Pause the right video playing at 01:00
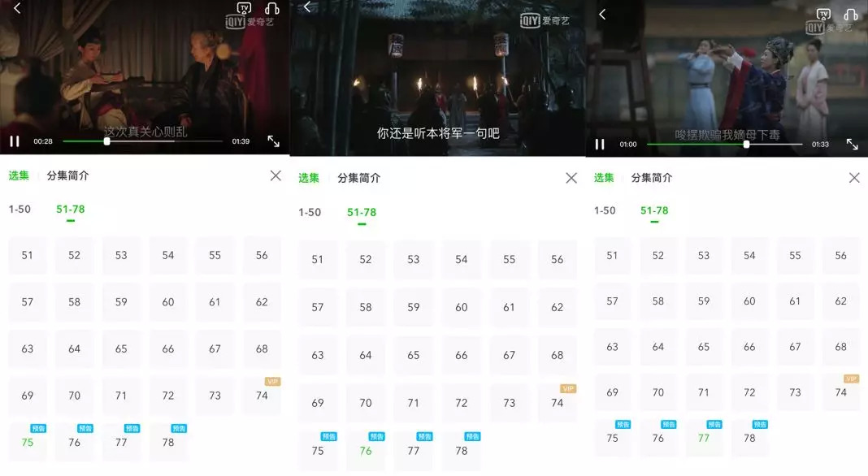This screenshot has height=476, width=868. pos(600,145)
